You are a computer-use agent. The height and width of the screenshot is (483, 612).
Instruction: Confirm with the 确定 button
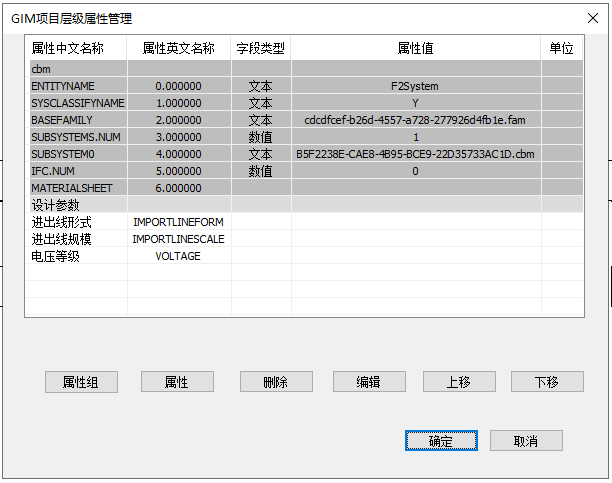441,441
